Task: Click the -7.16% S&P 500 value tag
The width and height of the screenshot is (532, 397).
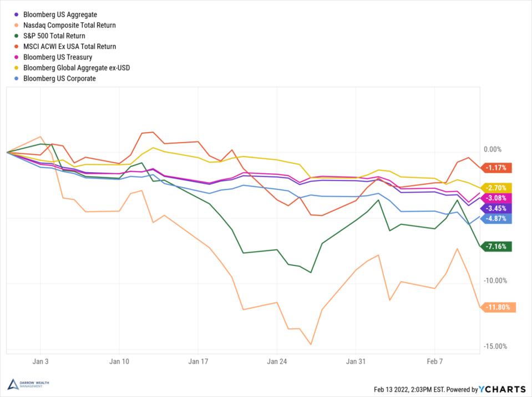Action: 496,247
